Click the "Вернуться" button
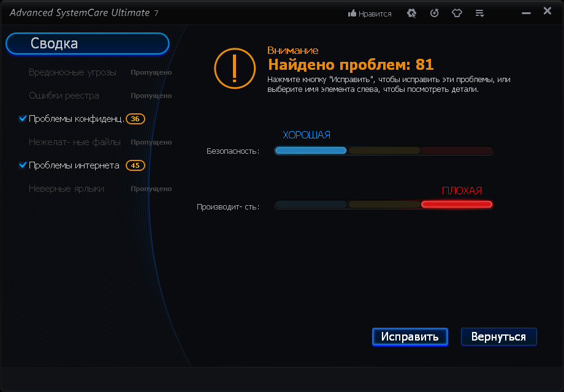 pyautogui.click(x=498, y=336)
